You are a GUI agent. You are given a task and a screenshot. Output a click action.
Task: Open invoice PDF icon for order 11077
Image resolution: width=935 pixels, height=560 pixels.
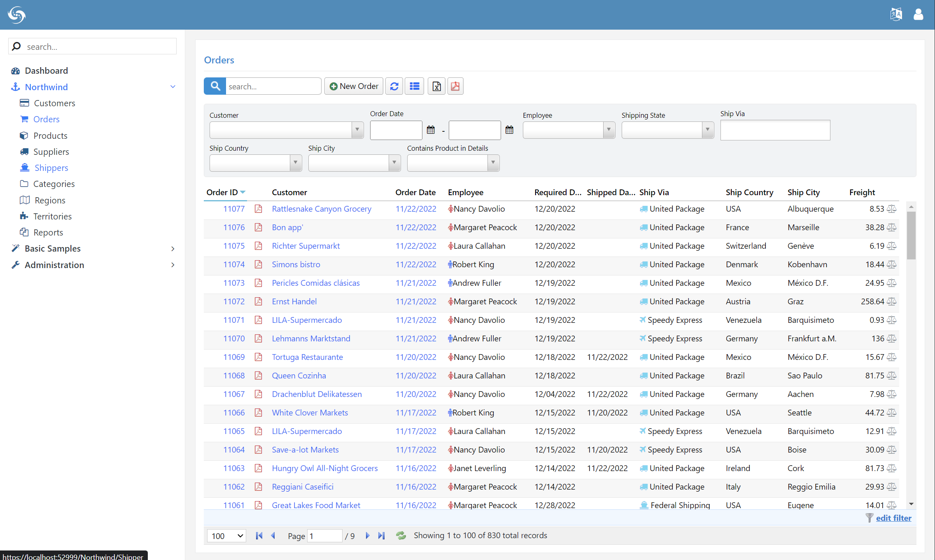(258, 209)
